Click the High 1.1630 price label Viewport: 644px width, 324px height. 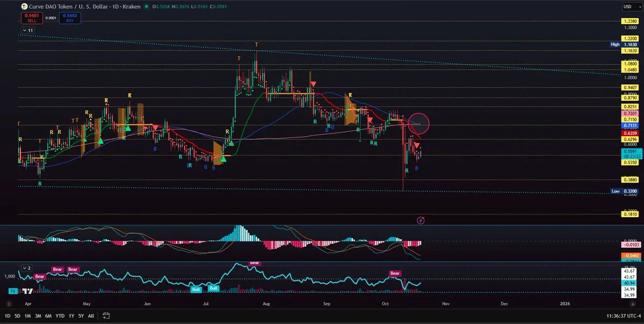click(x=624, y=45)
